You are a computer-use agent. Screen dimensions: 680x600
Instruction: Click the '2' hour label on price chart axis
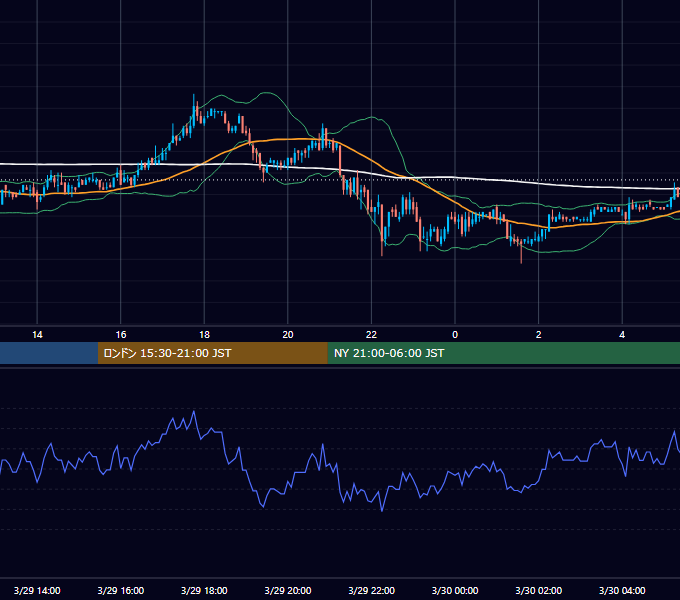[539, 335]
